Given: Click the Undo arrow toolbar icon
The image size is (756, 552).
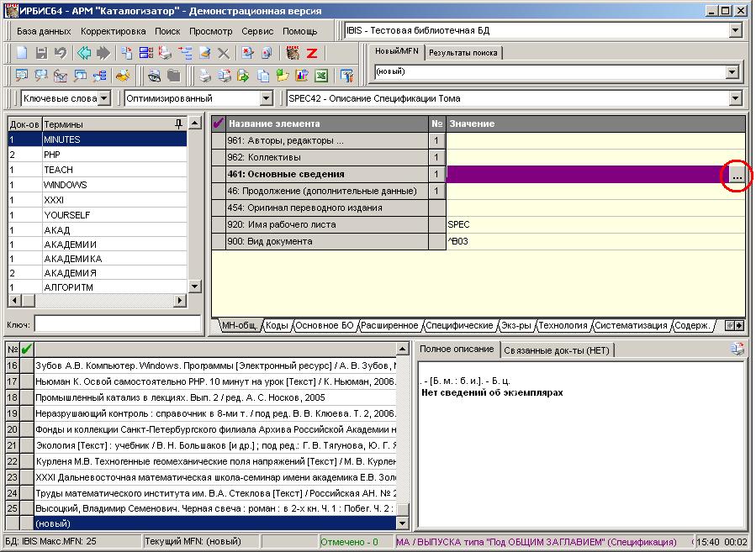Looking at the screenshot, I should (60, 53).
